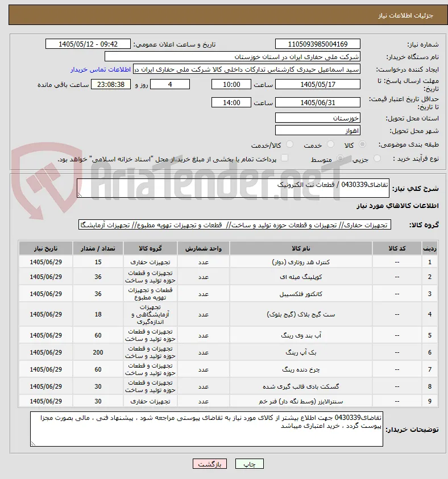Click the remaining time field 23:08:38
448x479 pixels.
[x=111, y=84]
